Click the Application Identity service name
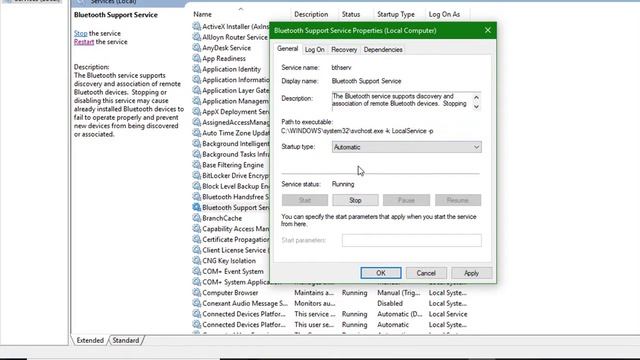 (231, 69)
